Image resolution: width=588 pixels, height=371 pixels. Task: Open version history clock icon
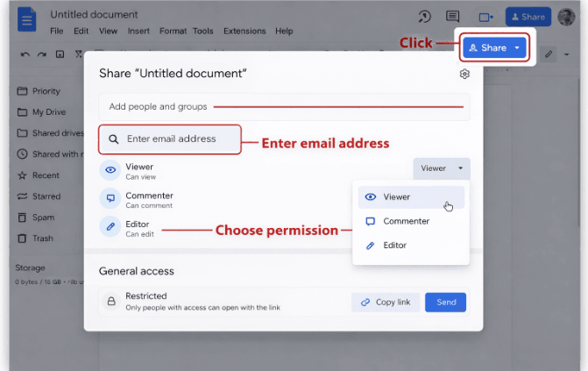click(424, 17)
